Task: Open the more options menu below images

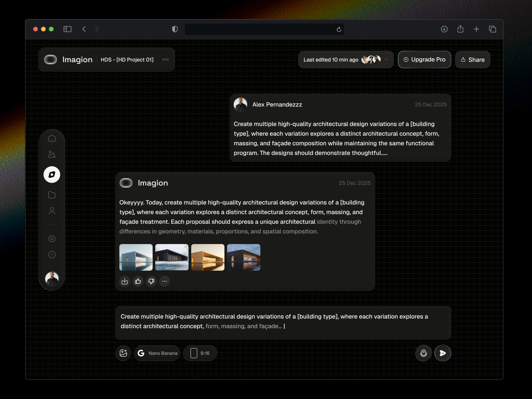Action: pyautogui.click(x=165, y=281)
